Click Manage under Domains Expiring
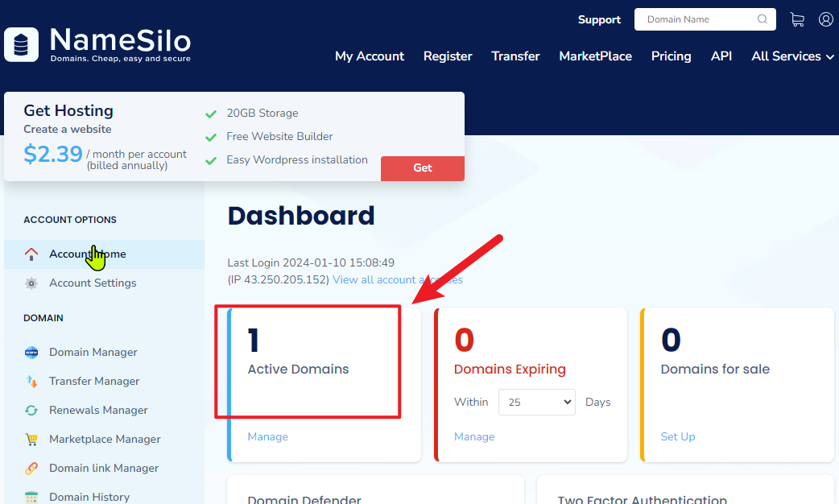 point(474,436)
